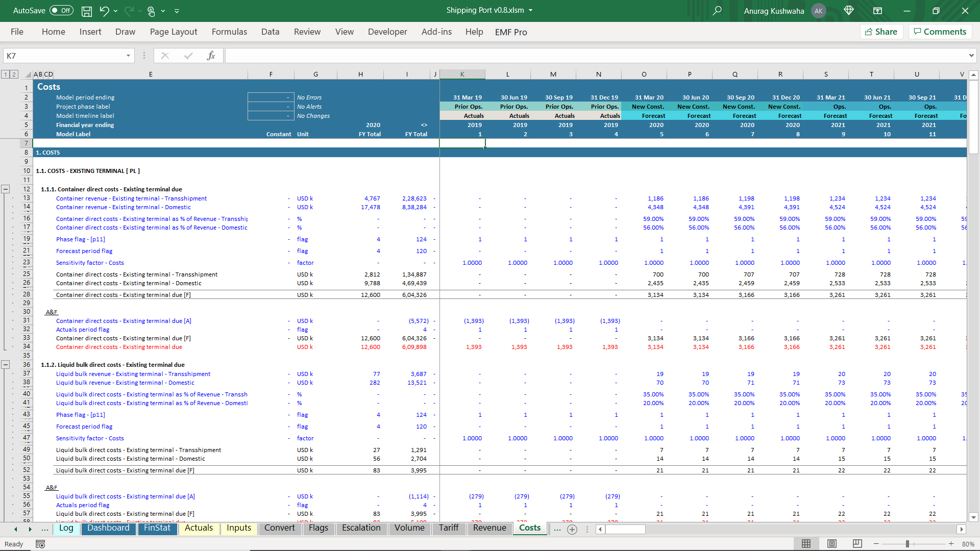This screenshot has width=980, height=551.
Task: Collapse row group at row 36
Action: click(x=6, y=365)
